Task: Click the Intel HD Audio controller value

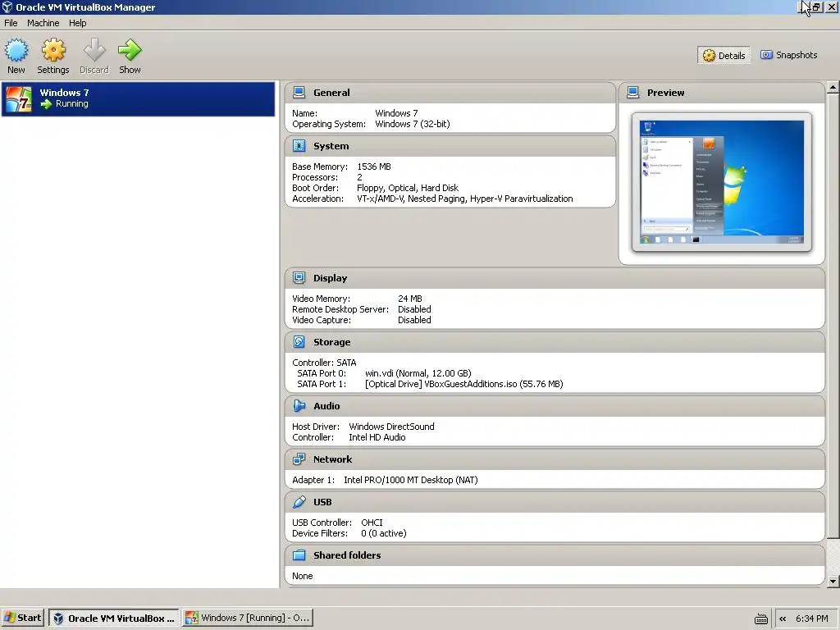Action: (377, 437)
